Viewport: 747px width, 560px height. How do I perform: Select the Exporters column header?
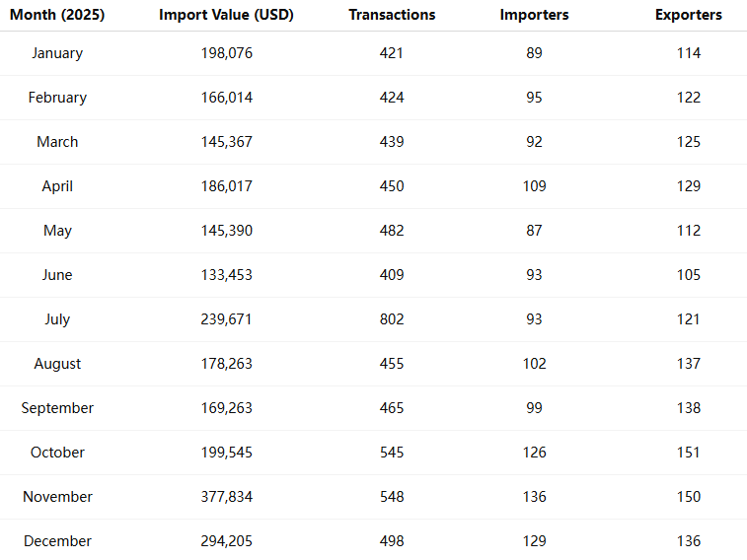point(689,15)
